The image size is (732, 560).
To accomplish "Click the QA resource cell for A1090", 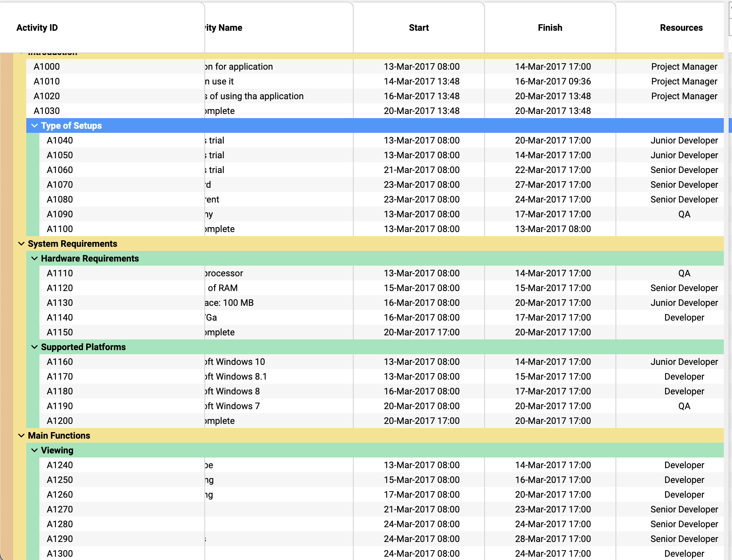I will [684, 214].
